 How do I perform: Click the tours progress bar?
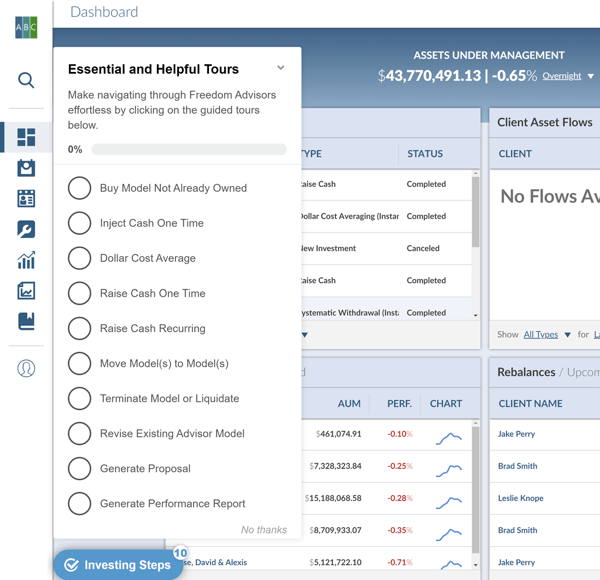(x=189, y=149)
